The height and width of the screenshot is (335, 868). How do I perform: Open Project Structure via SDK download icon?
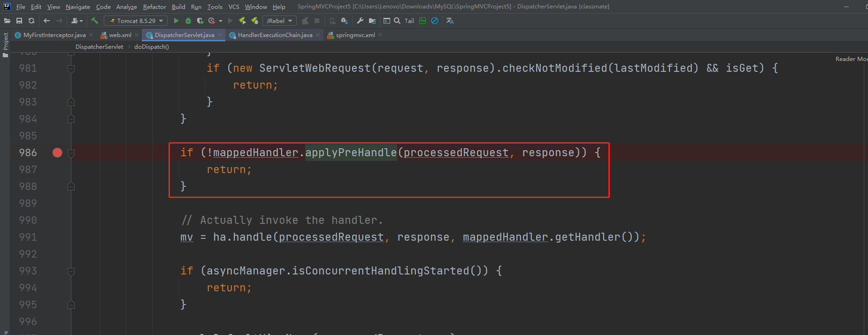344,21
